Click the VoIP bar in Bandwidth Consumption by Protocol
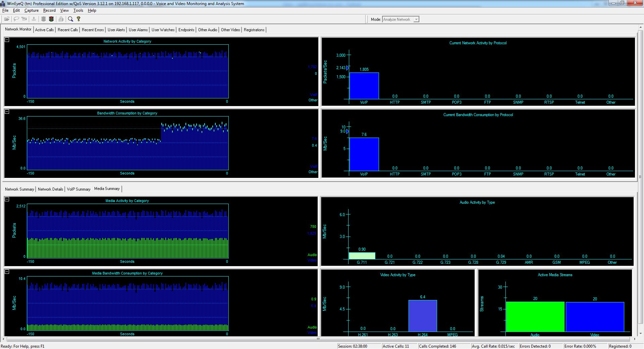 coord(364,154)
